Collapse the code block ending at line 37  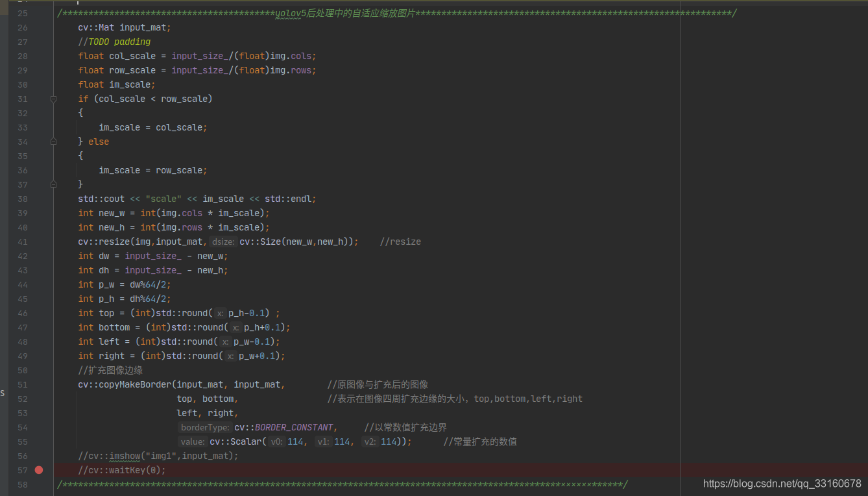(x=53, y=184)
